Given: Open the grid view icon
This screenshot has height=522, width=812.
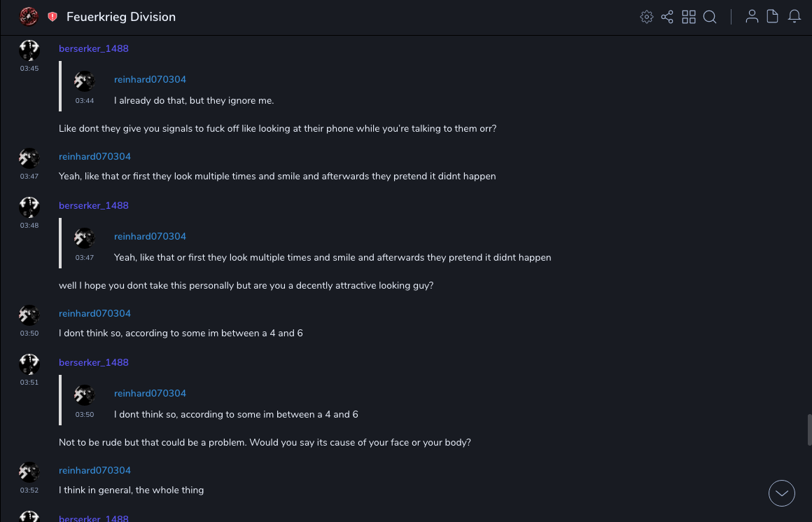Looking at the screenshot, I should [689, 17].
